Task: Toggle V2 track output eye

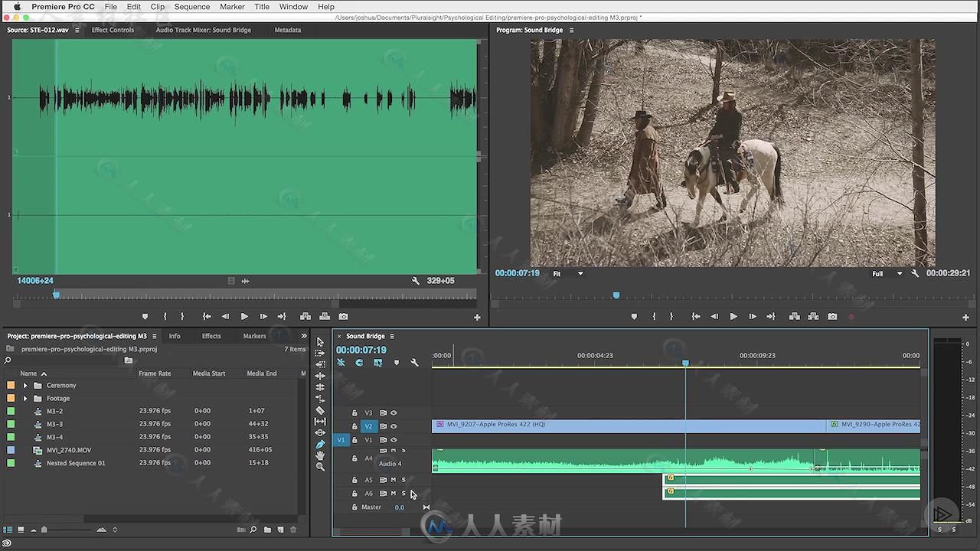Action: click(x=394, y=426)
